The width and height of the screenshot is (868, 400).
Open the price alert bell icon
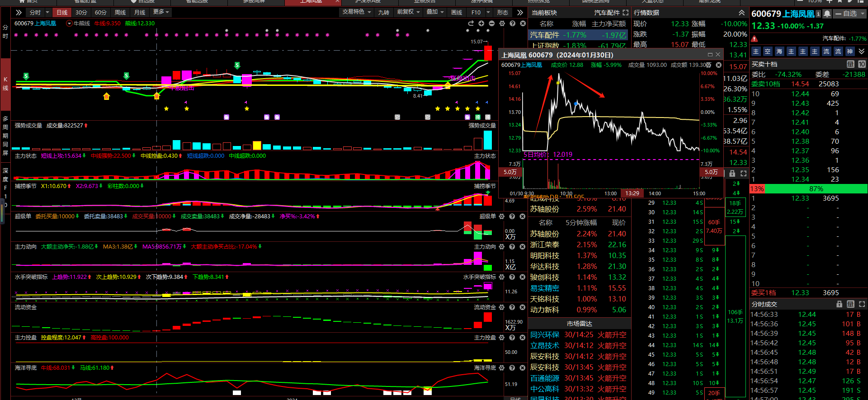(827, 14)
